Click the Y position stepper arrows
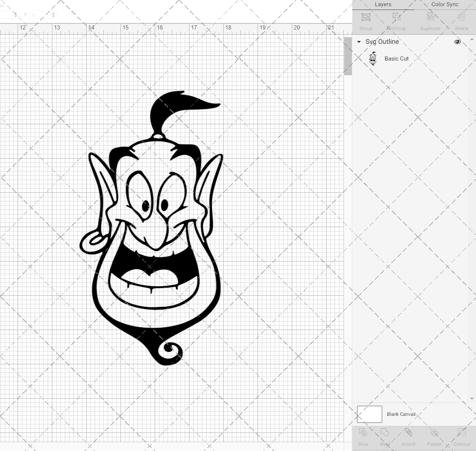The height and width of the screenshot is (451, 476). pyautogui.click(x=53, y=15)
